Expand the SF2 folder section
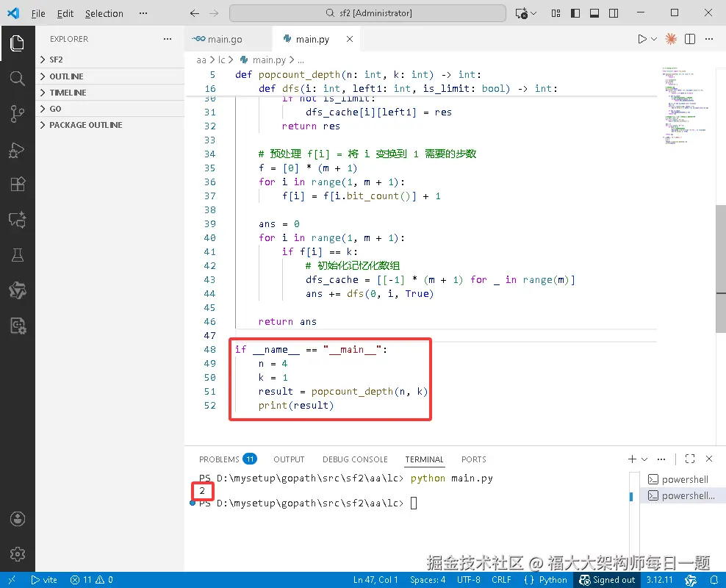Image resolution: width=726 pixels, height=588 pixels. [x=109, y=60]
